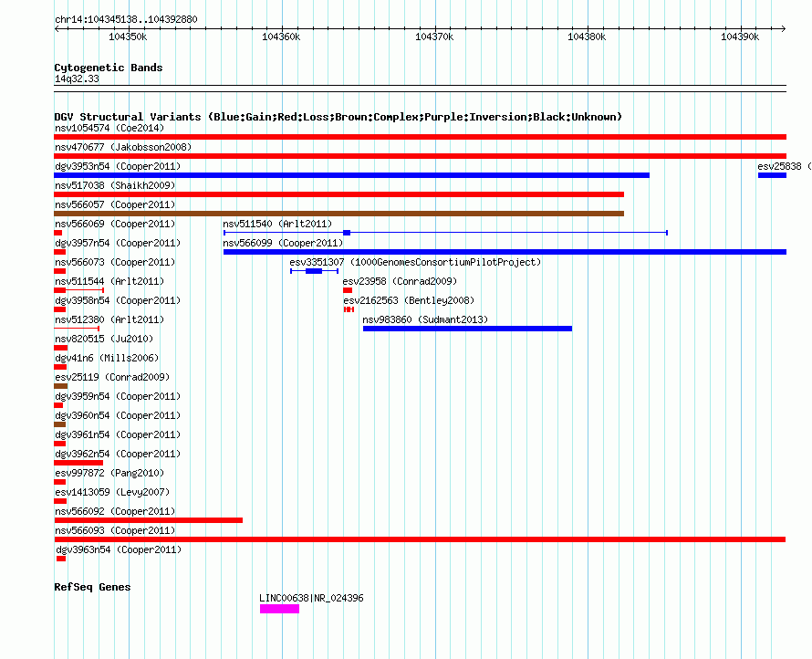Image resolution: width=812 pixels, height=659 pixels.
Task: Click the RefSeq Genes track title
Action: pos(92,587)
